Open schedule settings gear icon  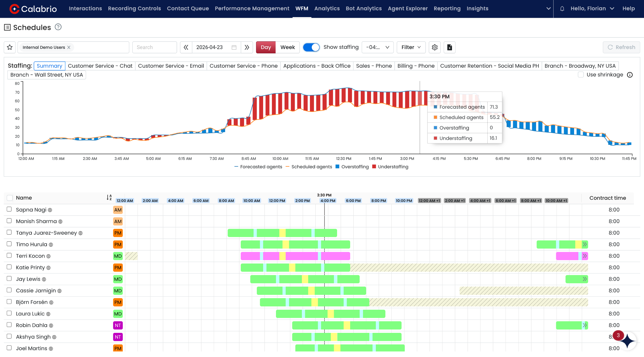(434, 47)
